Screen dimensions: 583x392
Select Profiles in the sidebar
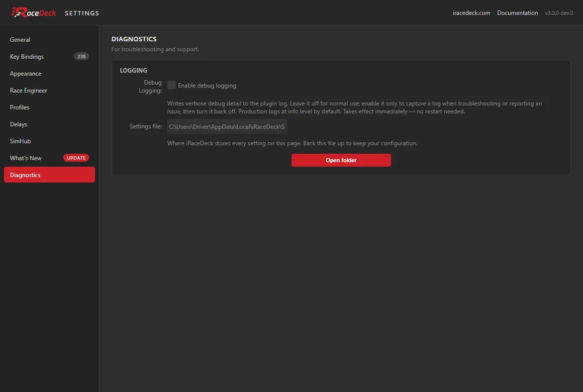tap(49, 107)
